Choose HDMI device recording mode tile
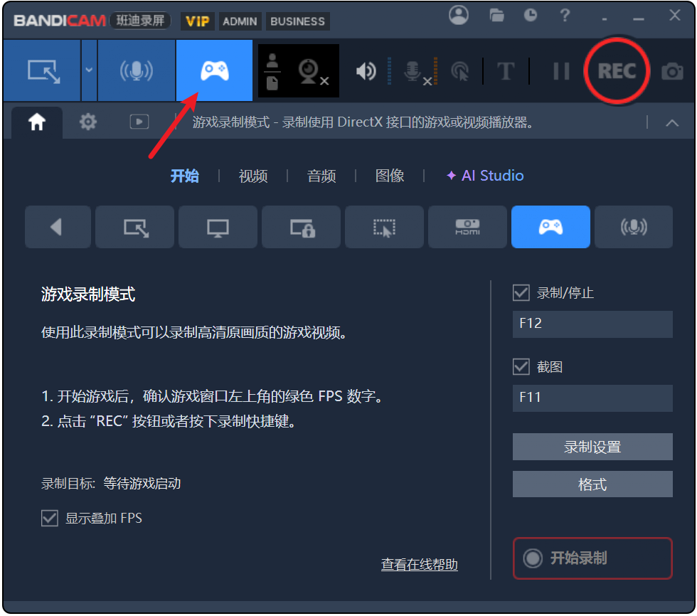The width and height of the screenshot is (697, 616). (x=467, y=227)
